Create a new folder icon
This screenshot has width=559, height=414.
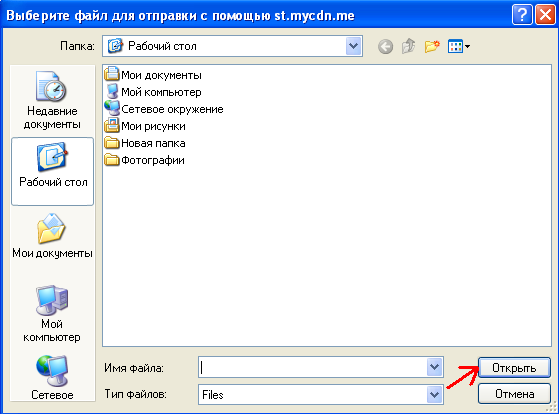pos(432,46)
